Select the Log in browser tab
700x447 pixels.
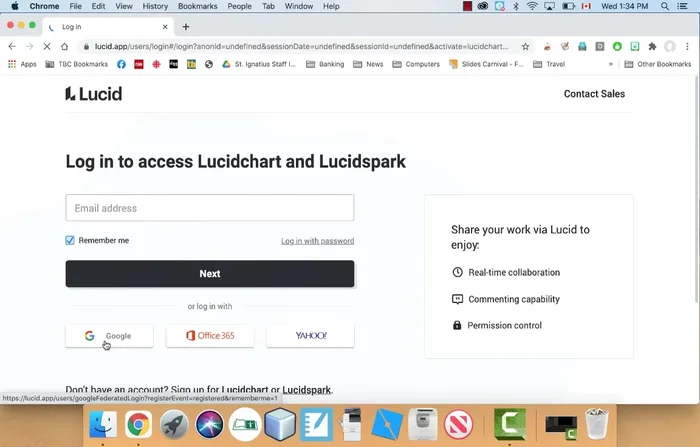(107, 27)
